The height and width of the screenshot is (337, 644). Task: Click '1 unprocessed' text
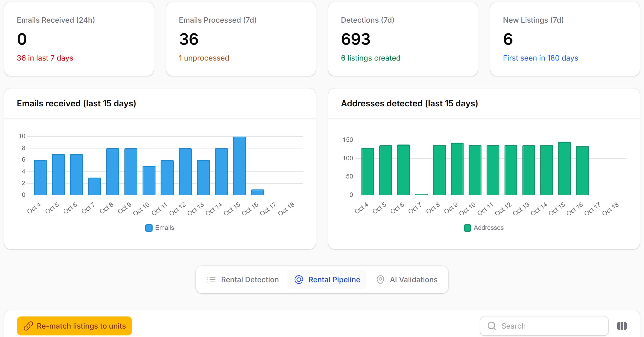[204, 58]
